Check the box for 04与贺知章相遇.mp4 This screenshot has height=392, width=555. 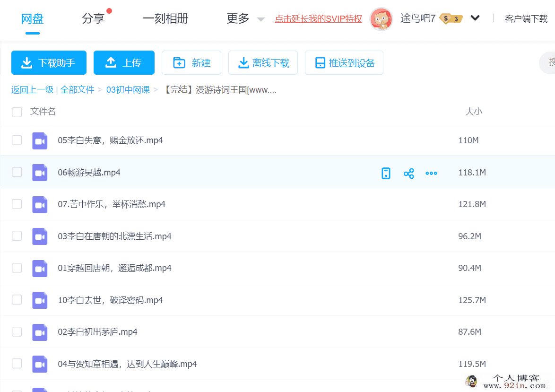pos(17,364)
